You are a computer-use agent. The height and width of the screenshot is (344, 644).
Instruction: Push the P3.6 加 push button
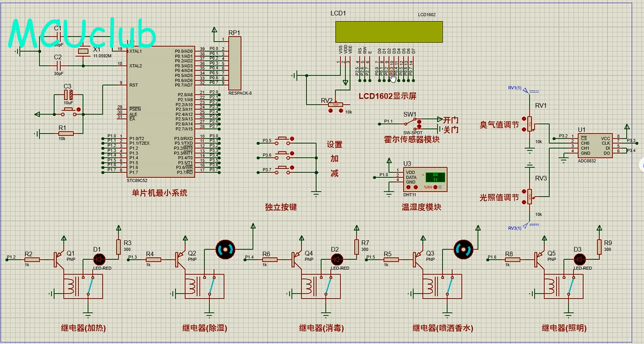tap(282, 154)
